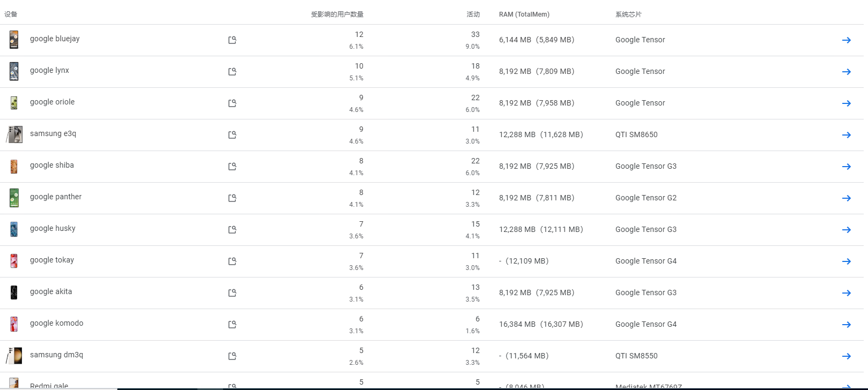Click the small icon beside samsung dm3q

click(232, 356)
